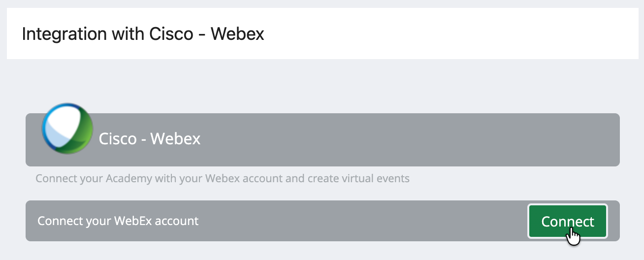Screen dimensions: 644x260
Task: Click the word 'Academy' in the description
Action: 129,178
